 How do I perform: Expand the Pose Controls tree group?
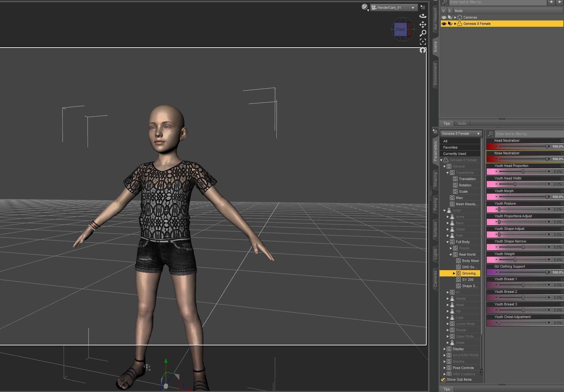click(x=445, y=368)
